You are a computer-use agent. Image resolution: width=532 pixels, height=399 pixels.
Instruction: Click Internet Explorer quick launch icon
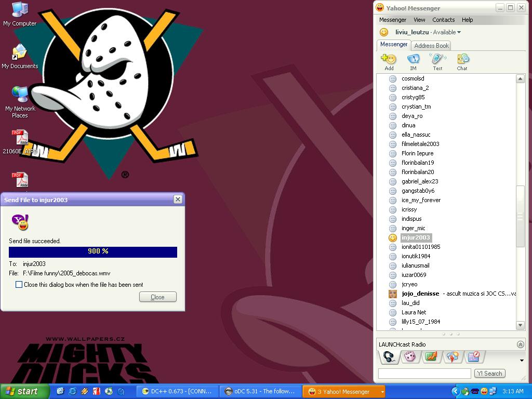point(72,391)
